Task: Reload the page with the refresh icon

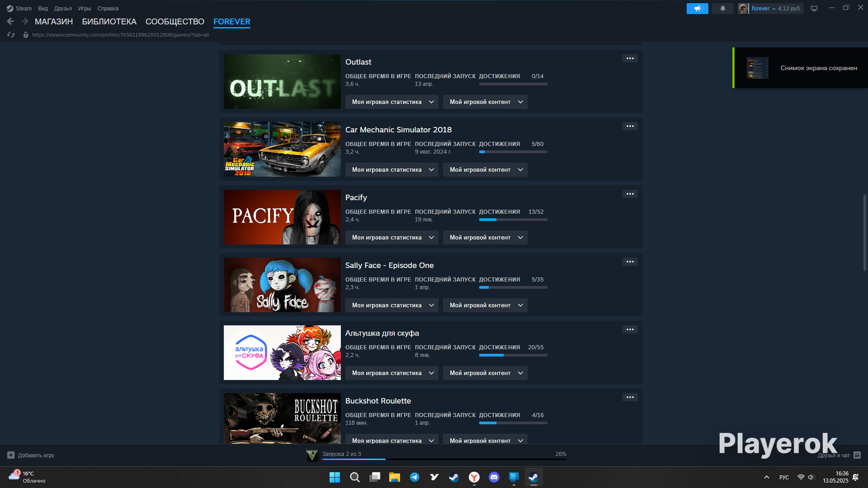Action: (x=11, y=35)
